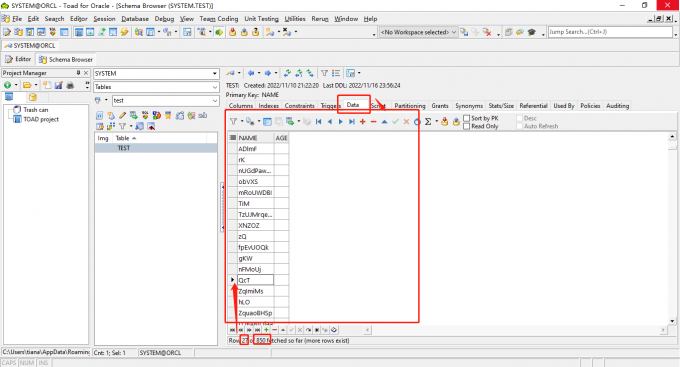Open the dropdown arrow beside blue forward arrow
Viewport: 680px width, 367px height.
coord(276,73)
